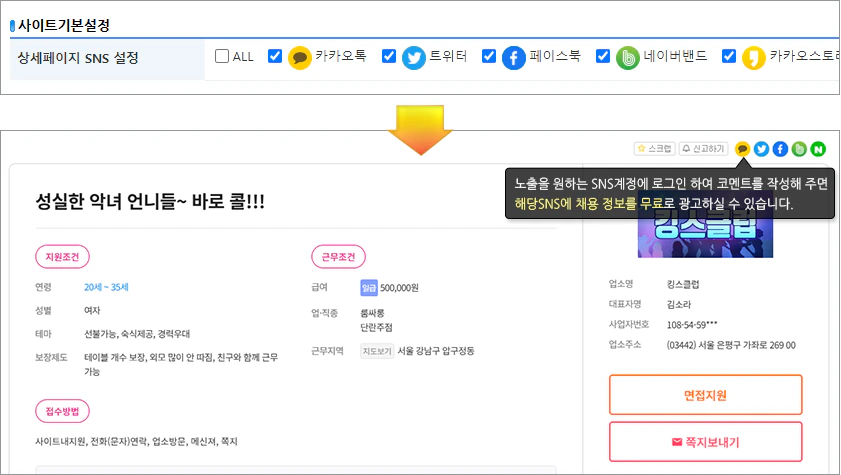The height and width of the screenshot is (475, 841).
Task: Click the 선불가능, 숙식제공, 경력우대 theme text
Action: coord(137,334)
